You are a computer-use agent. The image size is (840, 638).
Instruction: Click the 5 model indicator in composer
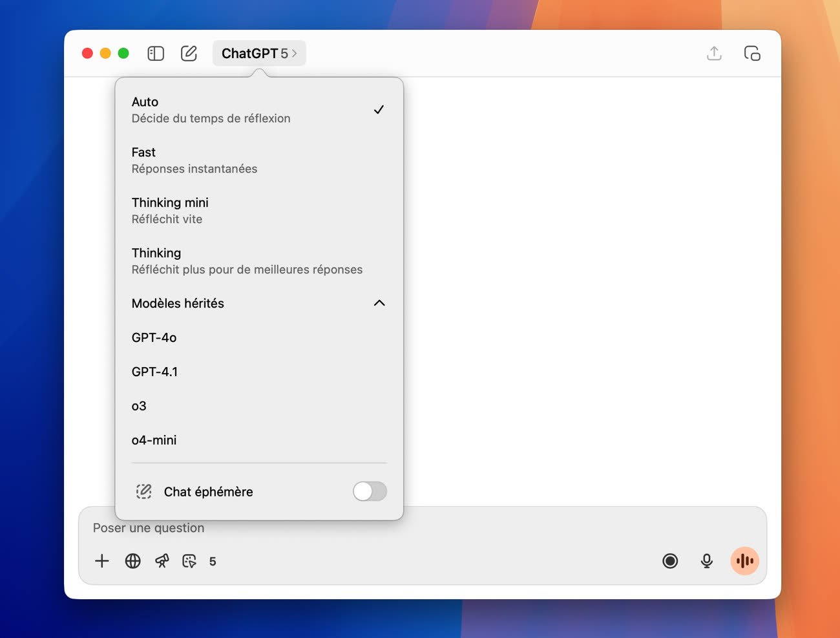click(213, 562)
